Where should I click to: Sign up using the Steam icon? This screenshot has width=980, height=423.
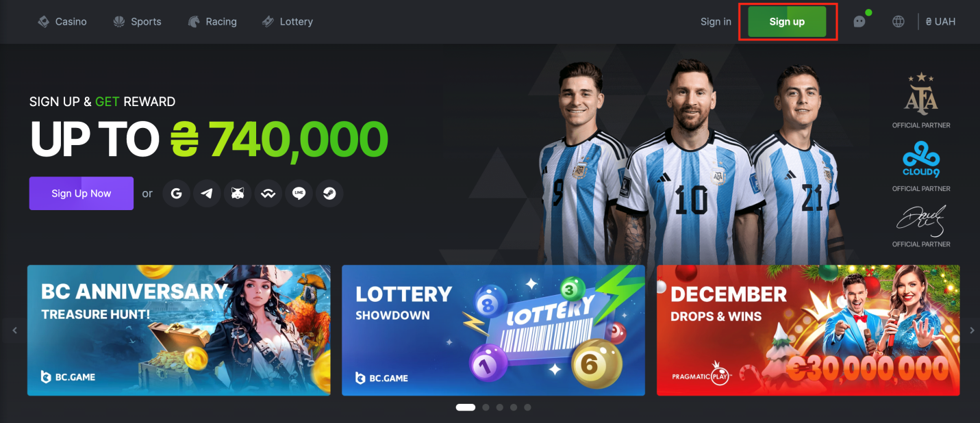click(x=329, y=194)
